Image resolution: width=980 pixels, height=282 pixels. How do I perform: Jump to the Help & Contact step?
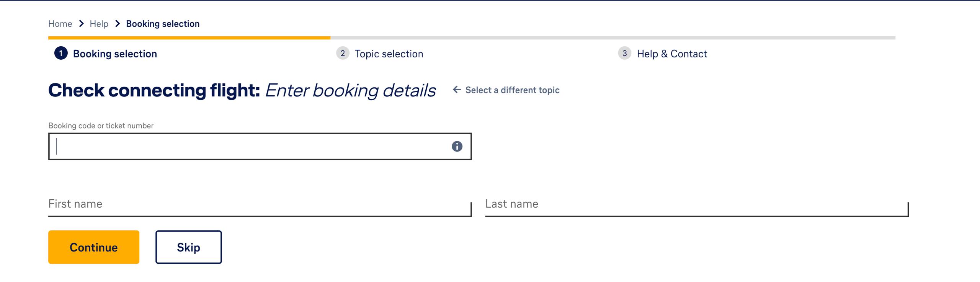coord(671,54)
